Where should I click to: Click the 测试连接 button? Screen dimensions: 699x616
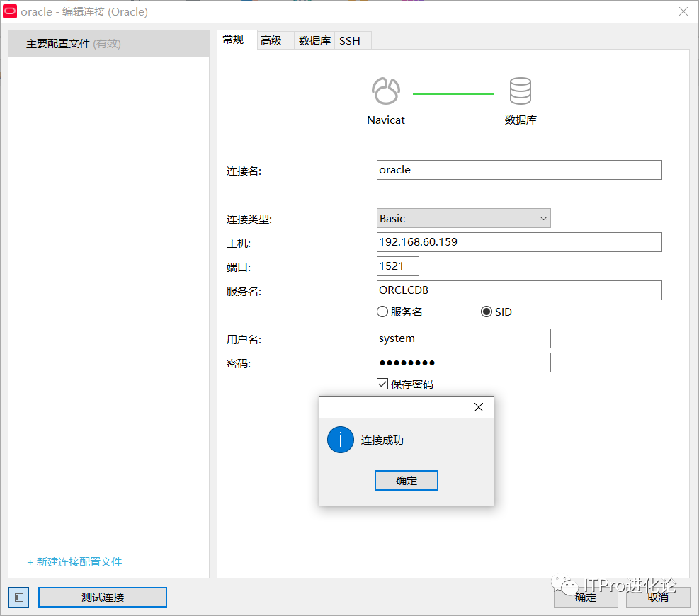pyautogui.click(x=102, y=597)
